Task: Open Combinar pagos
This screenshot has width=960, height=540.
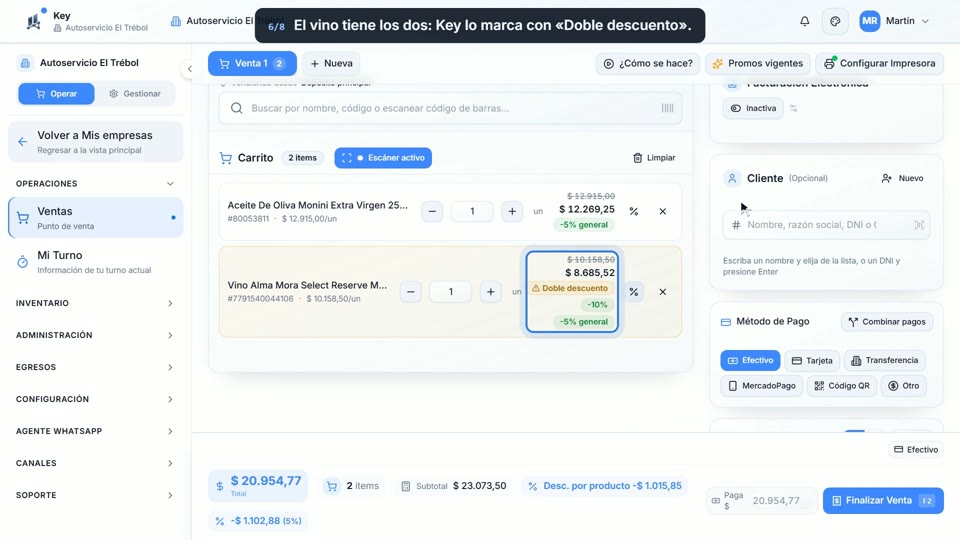Action: tap(887, 321)
